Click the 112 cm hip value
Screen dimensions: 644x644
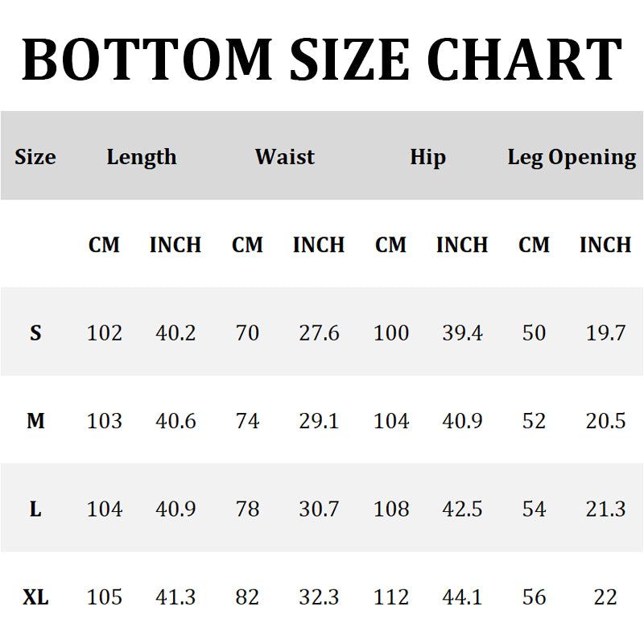tap(391, 597)
